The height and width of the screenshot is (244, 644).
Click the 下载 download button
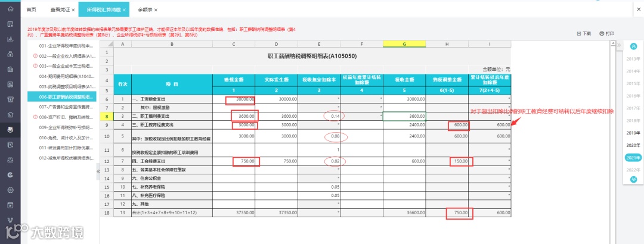point(584,34)
